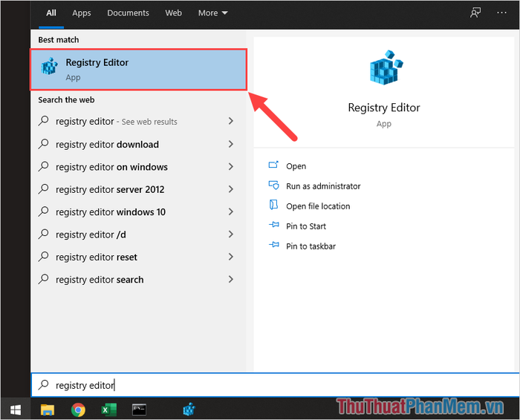Click the pin icon beside Pin to taskbar
The width and height of the screenshot is (520, 420).
(273, 244)
